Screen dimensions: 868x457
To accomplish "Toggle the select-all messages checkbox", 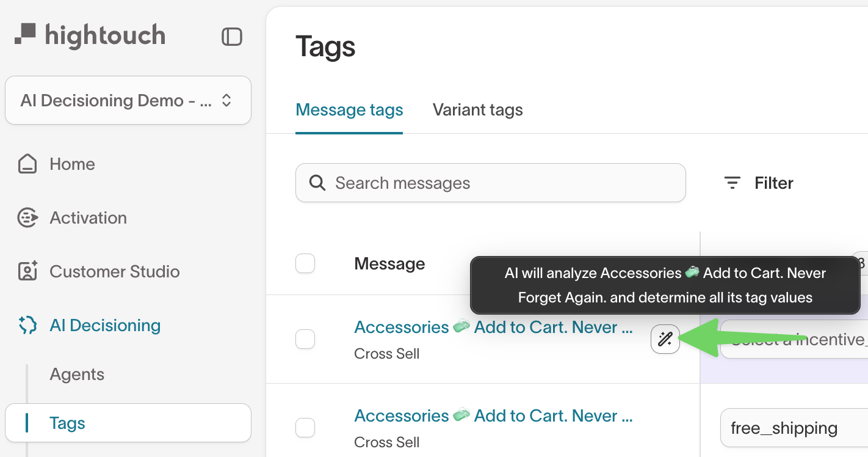I will pyautogui.click(x=305, y=263).
